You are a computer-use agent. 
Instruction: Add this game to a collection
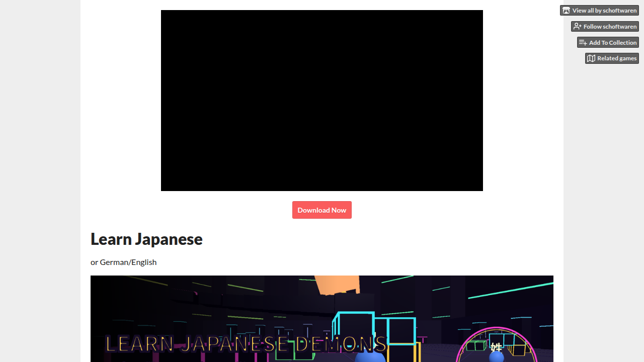[608, 43]
